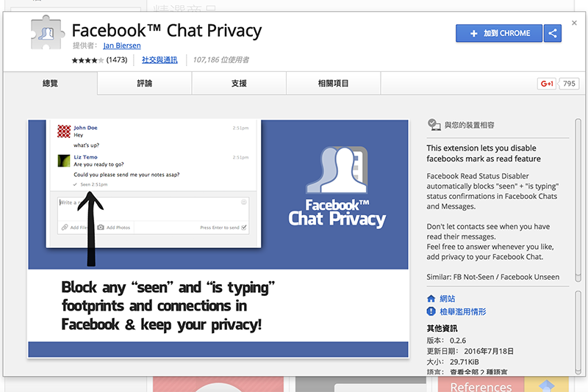Click the 其他資訊 heading
588x392 pixels.
pos(442,328)
